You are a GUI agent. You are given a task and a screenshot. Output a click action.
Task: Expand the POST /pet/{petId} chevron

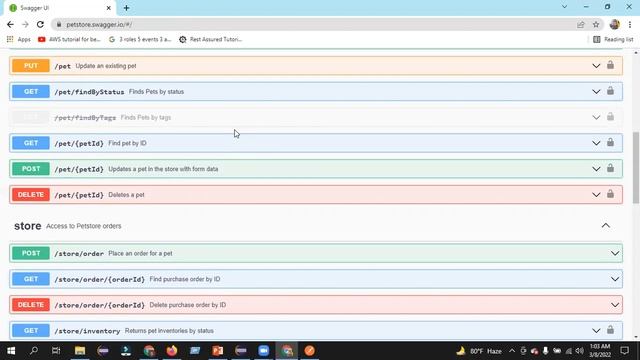(596, 169)
